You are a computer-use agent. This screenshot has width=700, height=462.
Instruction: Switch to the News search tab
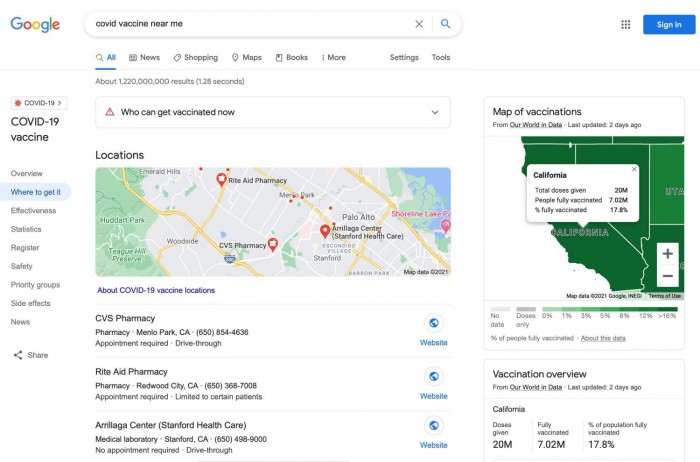point(144,58)
